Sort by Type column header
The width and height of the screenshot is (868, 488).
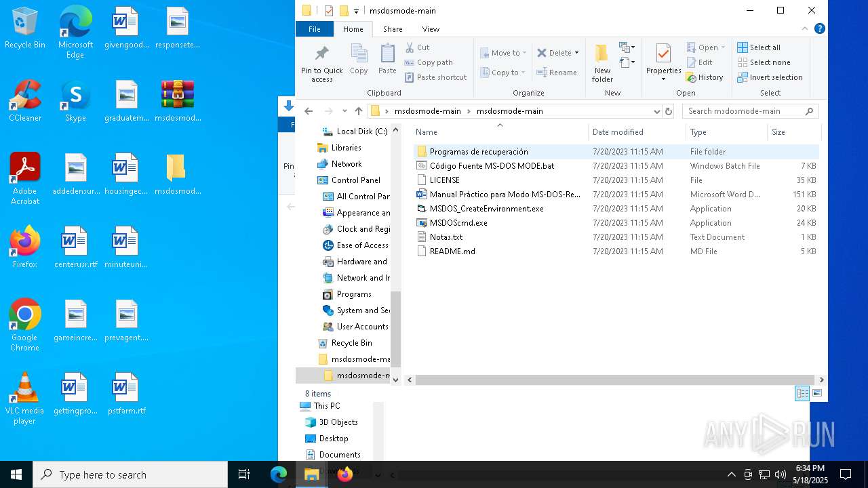[726, 132]
